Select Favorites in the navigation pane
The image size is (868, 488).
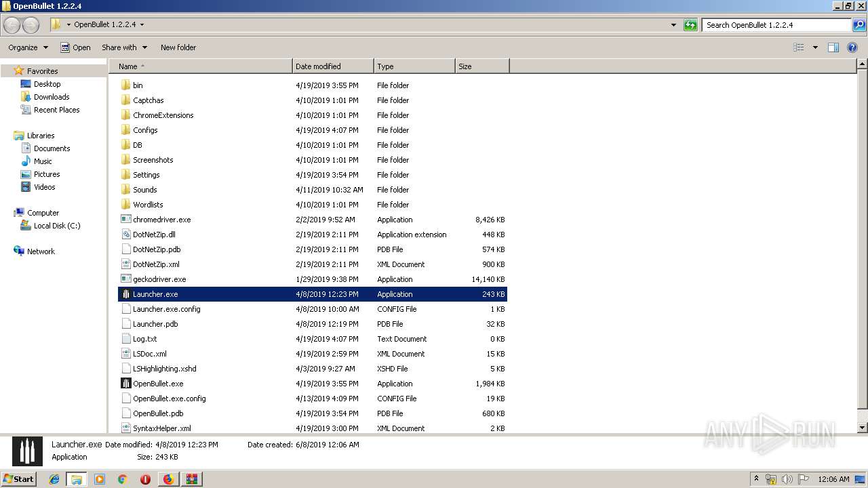[x=42, y=71]
